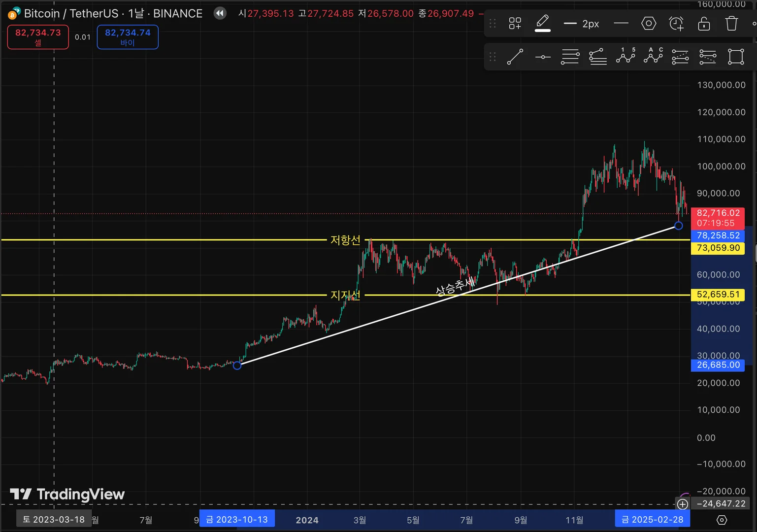Select the Trend-Based Fib Extension tool
The width and height of the screenshot is (757, 532).
598,57
